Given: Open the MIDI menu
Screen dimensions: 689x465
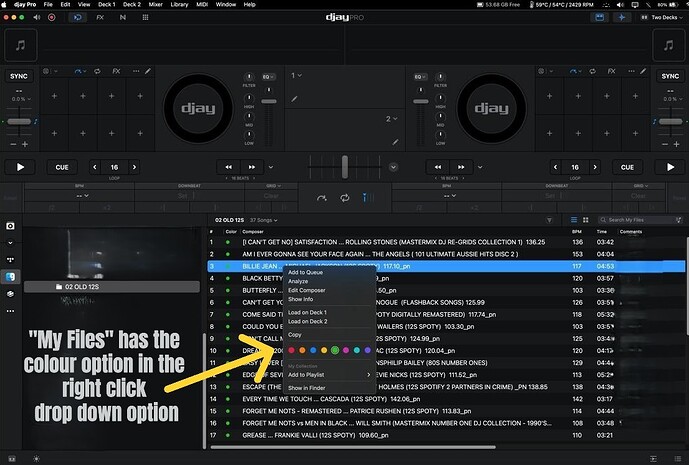Looking at the screenshot, I should coord(202,4).
